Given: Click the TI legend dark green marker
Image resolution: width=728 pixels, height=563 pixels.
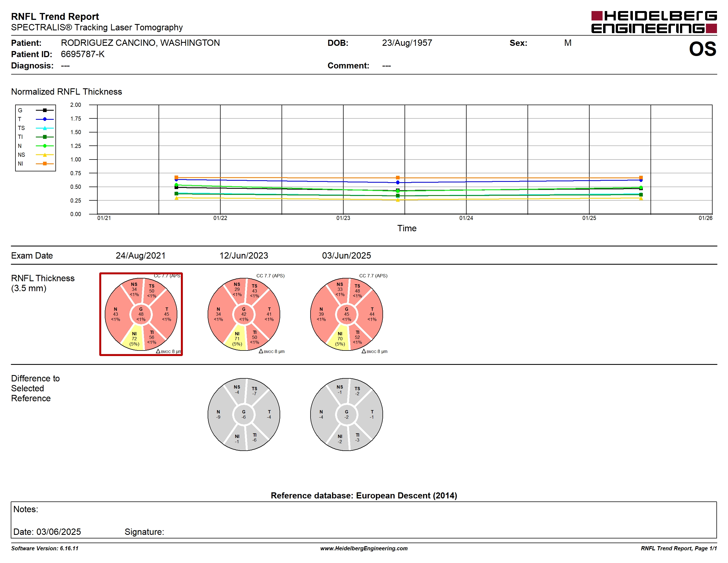Looking at the screenshot, I should [45, 137].
